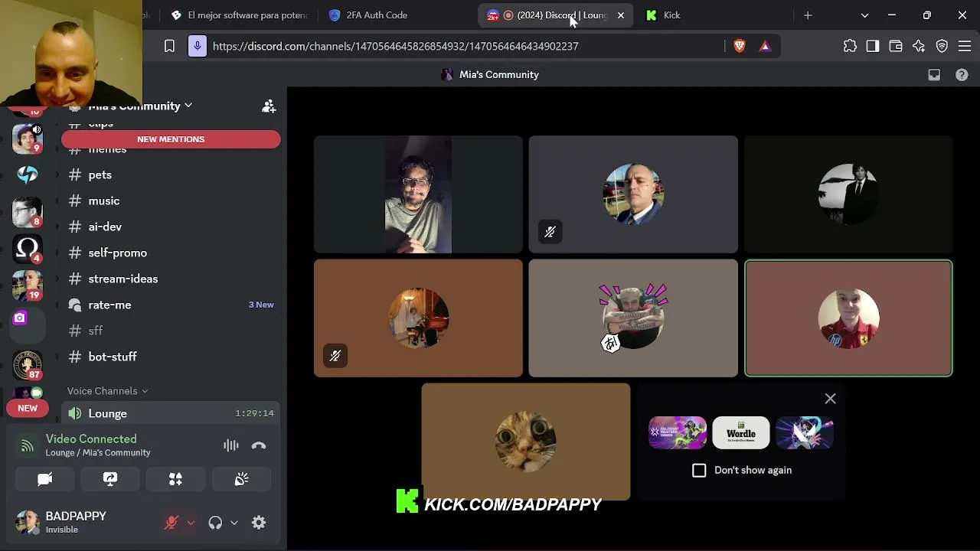
Task: Jump to NEW MENTIONS
Action: (171, 139)
